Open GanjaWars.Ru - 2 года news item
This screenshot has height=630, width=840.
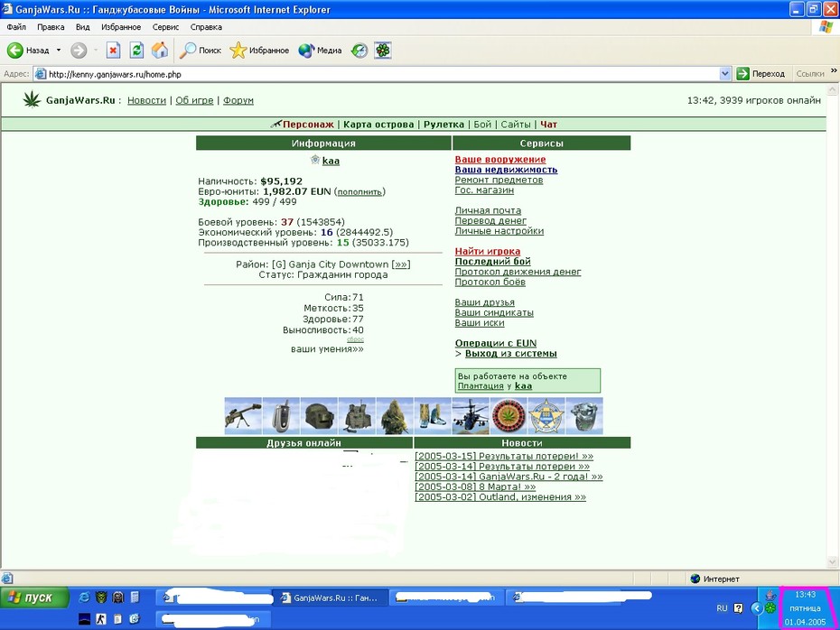[x=509, y=477]
